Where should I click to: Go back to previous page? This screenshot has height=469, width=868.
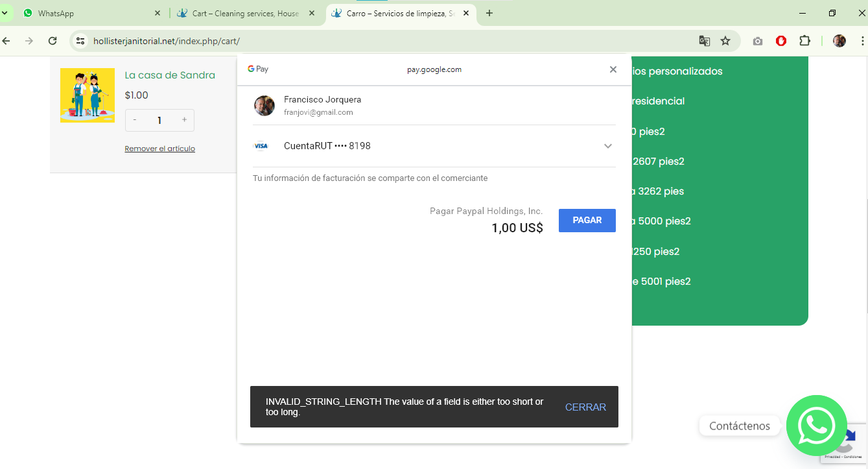6,41
